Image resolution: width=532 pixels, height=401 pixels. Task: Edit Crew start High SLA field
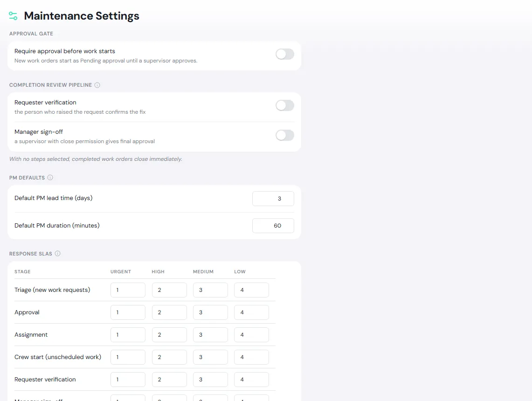169,357
